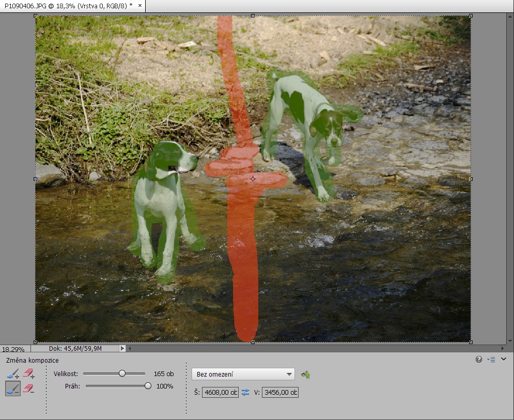Close the P1090406.JPG document tab
The width and height of the screenshot is (514, 420).
[139, 5]
